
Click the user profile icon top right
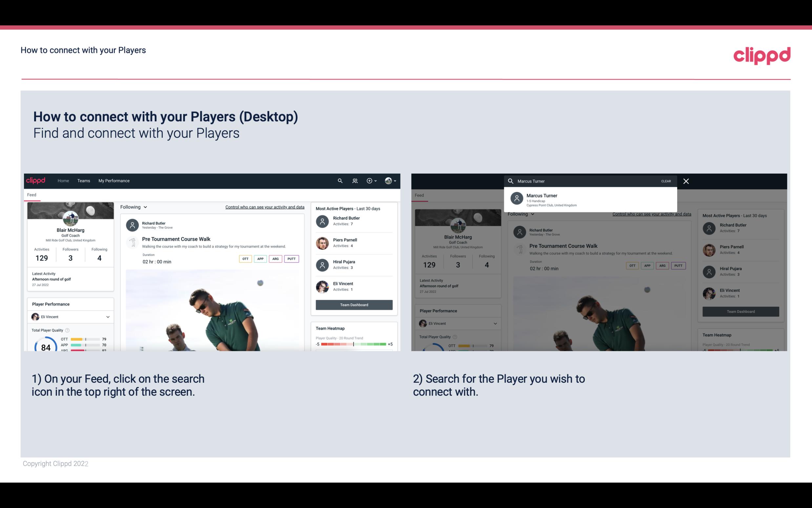[389, 180]
